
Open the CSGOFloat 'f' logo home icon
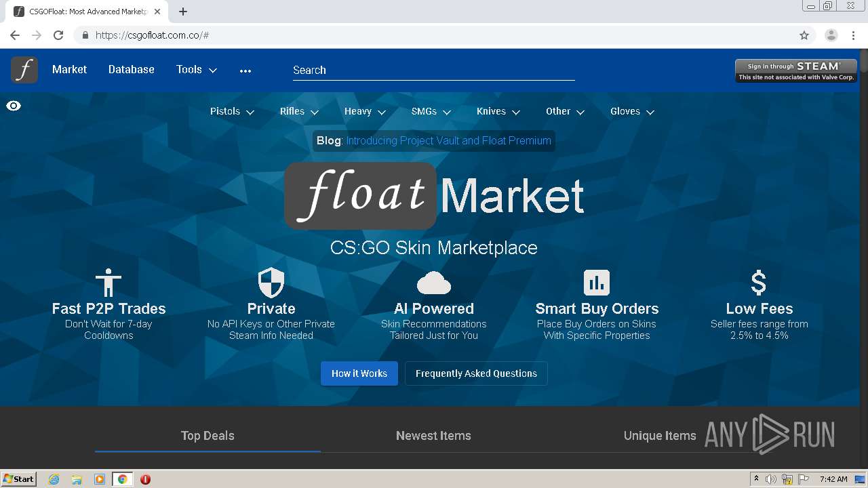click(x=24, y=70)
